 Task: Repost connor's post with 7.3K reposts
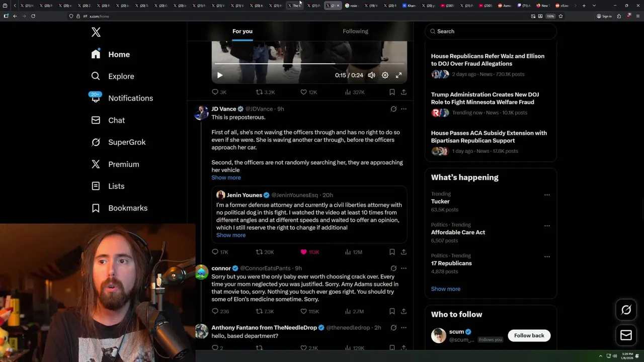(265, 311)
